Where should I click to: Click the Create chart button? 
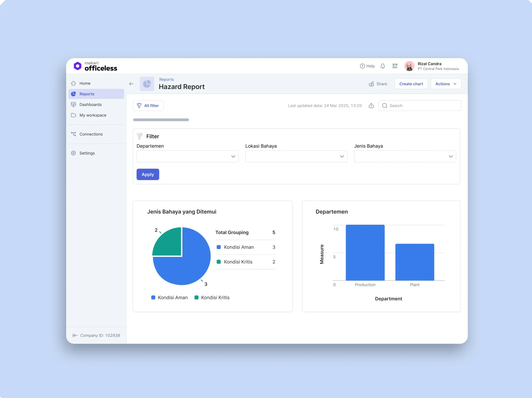tap(411, 84)
